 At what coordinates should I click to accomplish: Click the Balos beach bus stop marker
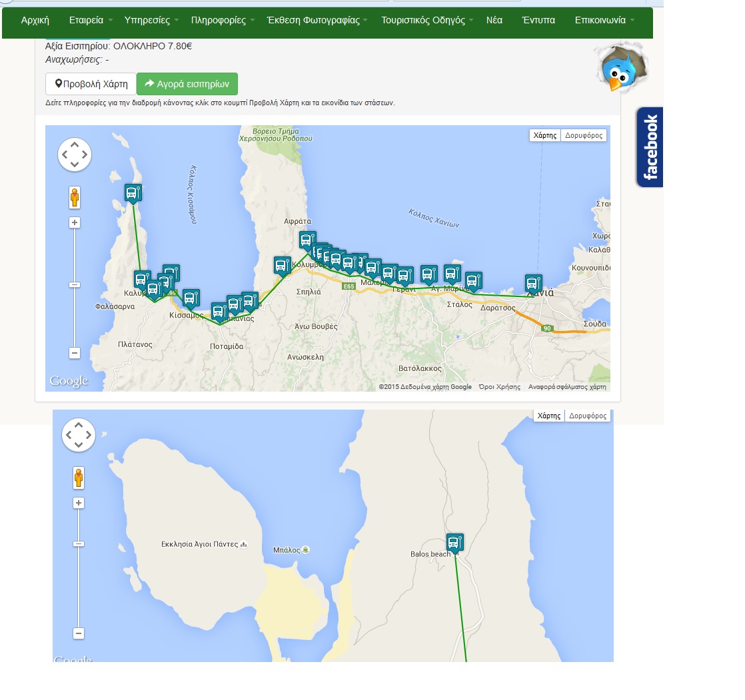point(454,543)
